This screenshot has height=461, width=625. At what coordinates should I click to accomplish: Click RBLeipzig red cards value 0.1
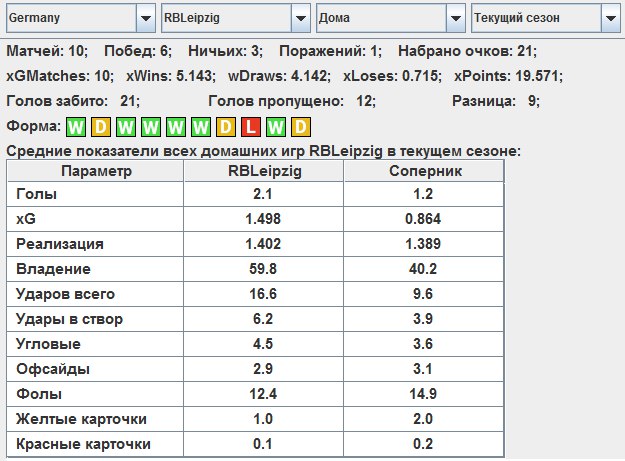click(x=263, y=444)
